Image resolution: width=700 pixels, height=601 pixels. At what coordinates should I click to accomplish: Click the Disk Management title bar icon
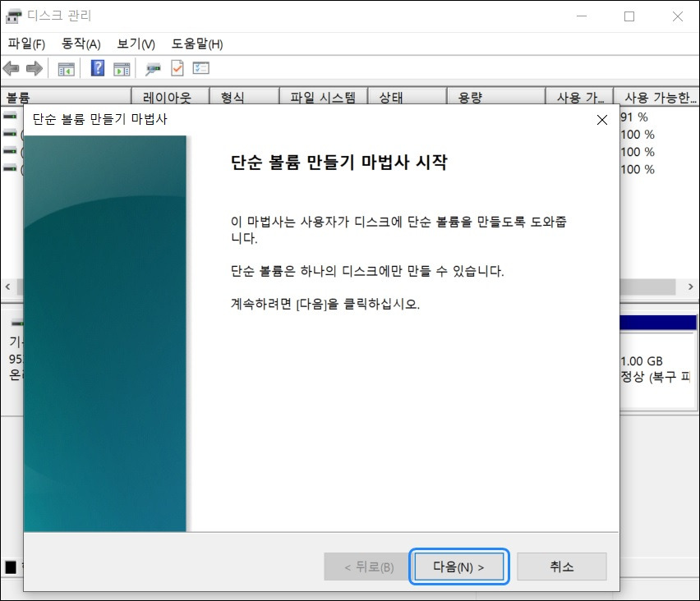(x=13, y=16)
